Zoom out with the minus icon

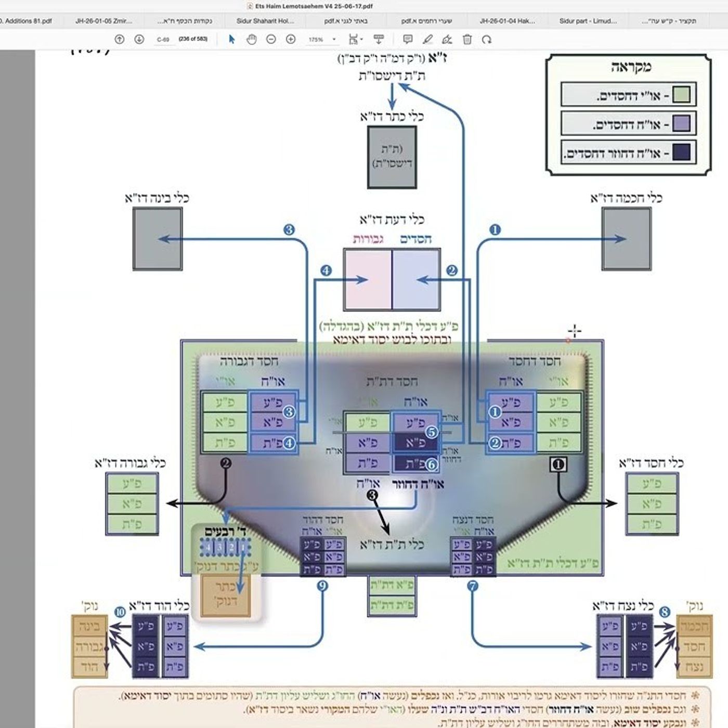pyautogui.click(x=271, y=40)
